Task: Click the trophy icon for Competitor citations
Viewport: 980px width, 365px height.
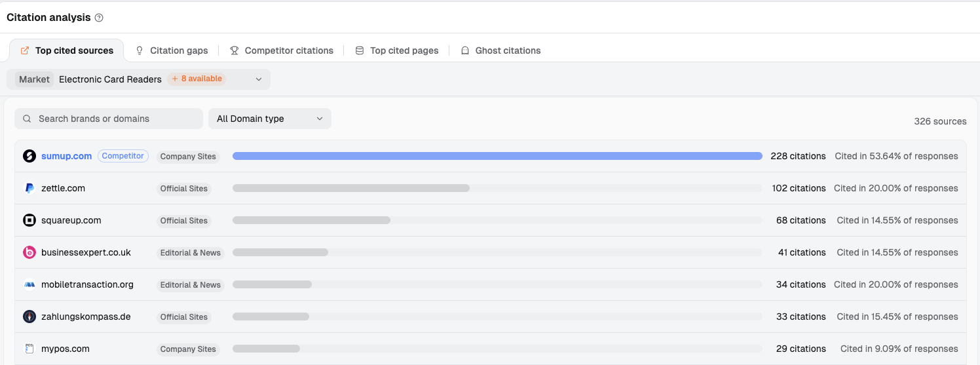Action: [234, 50]
